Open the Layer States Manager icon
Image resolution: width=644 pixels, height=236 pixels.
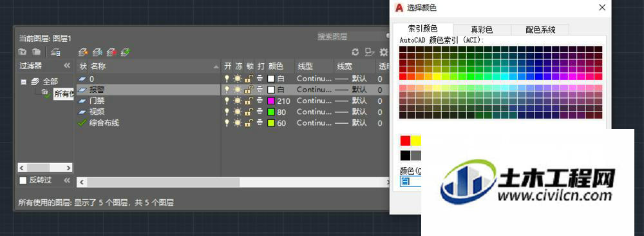click(x=56, y=52)
